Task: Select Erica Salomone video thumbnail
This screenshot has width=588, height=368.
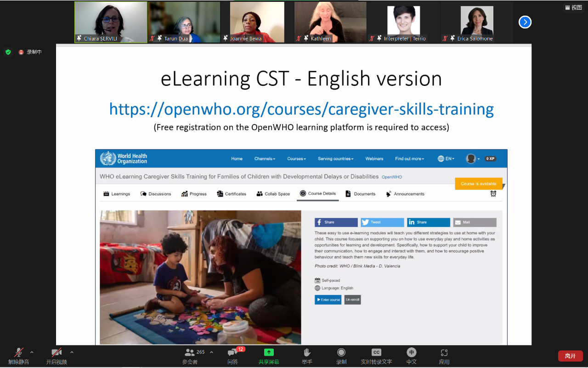Action: (477, 22)
